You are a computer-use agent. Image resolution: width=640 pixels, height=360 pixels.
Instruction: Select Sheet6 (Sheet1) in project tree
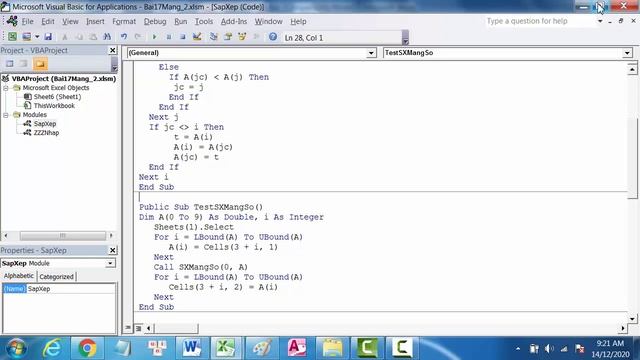coord(57,97)
